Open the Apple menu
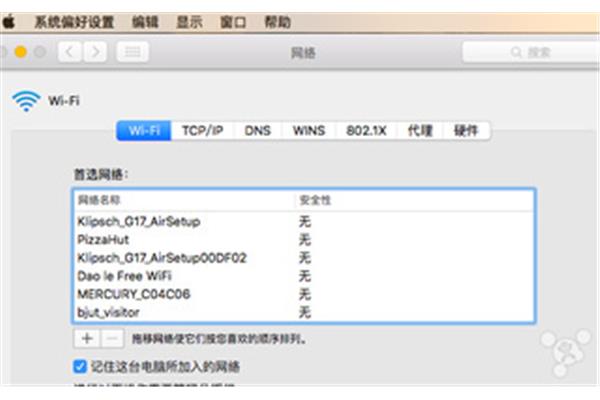 8,22
